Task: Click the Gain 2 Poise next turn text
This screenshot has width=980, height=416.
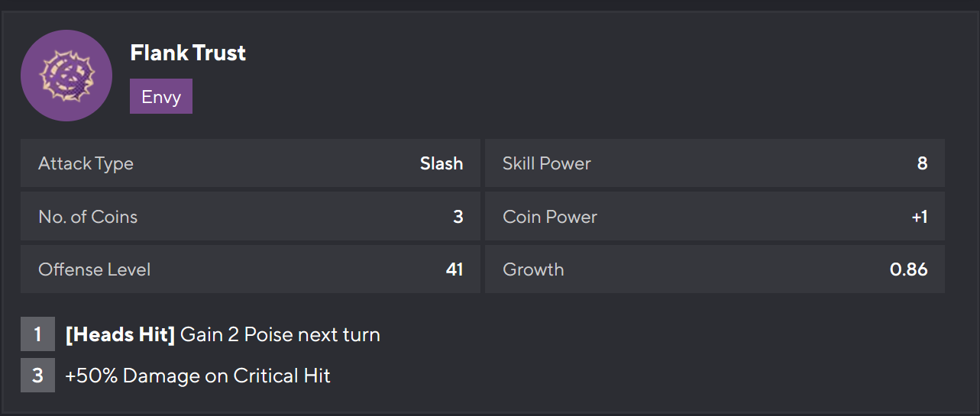Action: click(x=280, y=334)
